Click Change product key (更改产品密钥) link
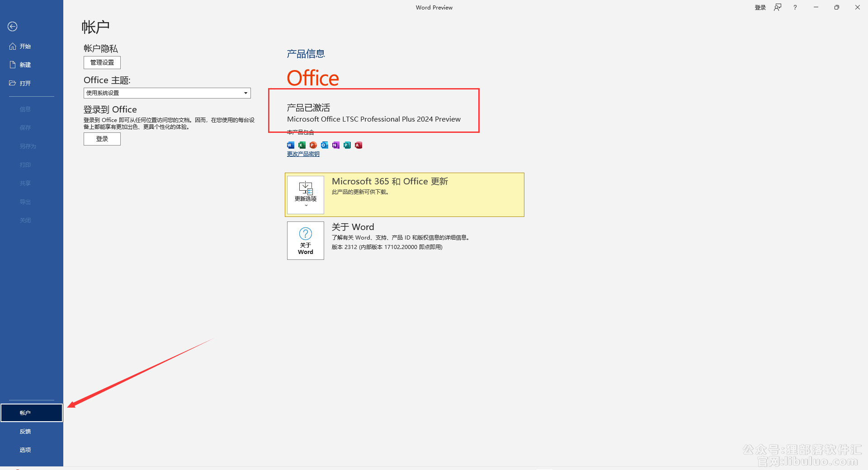The height and width of the screenshot is (470, 868). (x=303, y=154)
